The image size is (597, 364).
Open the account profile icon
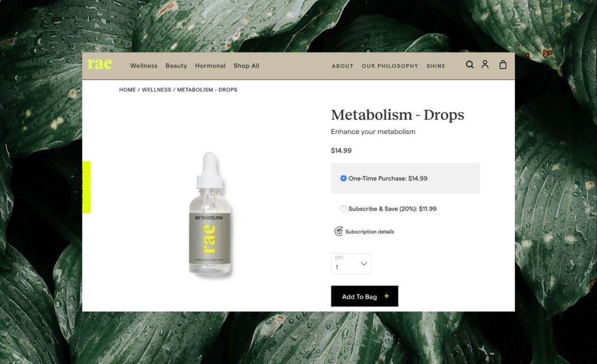[484, 64]
